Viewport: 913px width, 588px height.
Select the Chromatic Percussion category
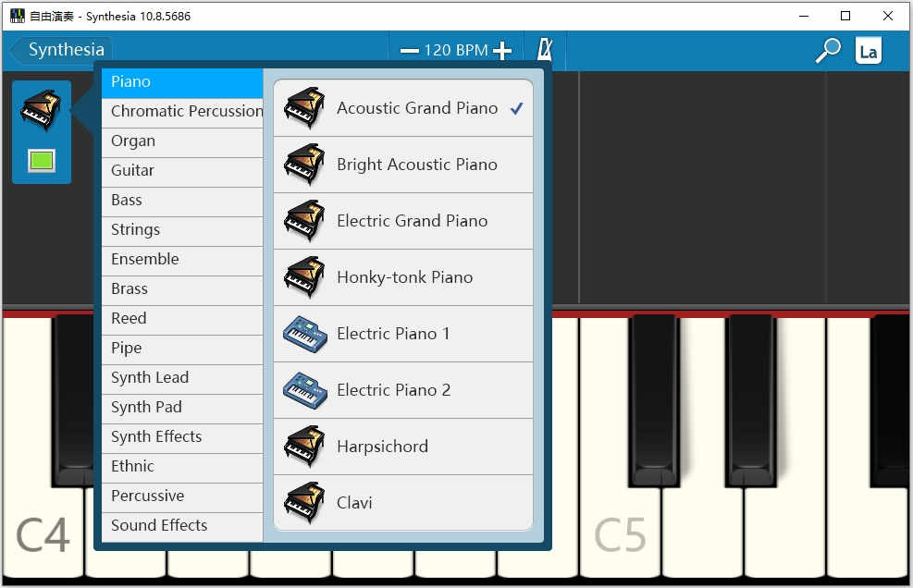182,113
